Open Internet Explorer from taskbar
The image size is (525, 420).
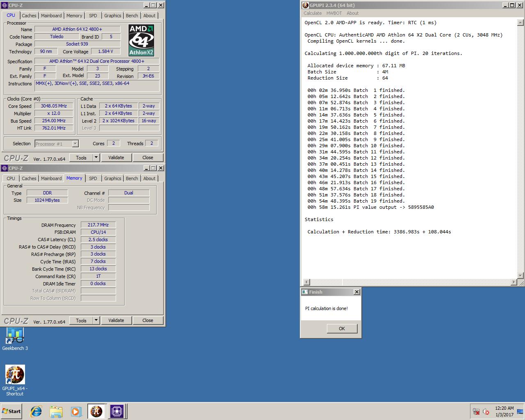click(36, 411)
